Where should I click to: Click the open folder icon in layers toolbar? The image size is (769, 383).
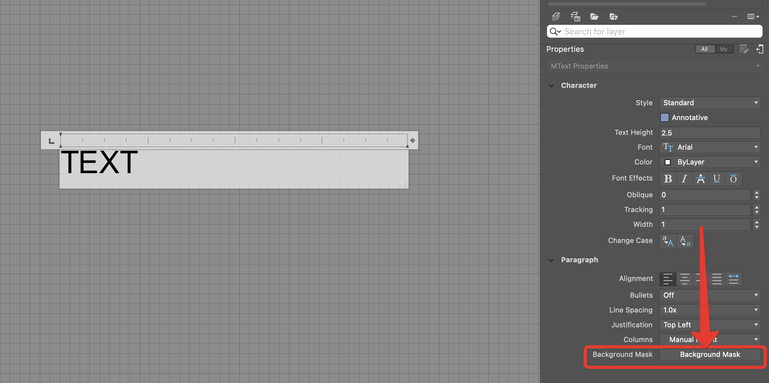click(594, 17)
